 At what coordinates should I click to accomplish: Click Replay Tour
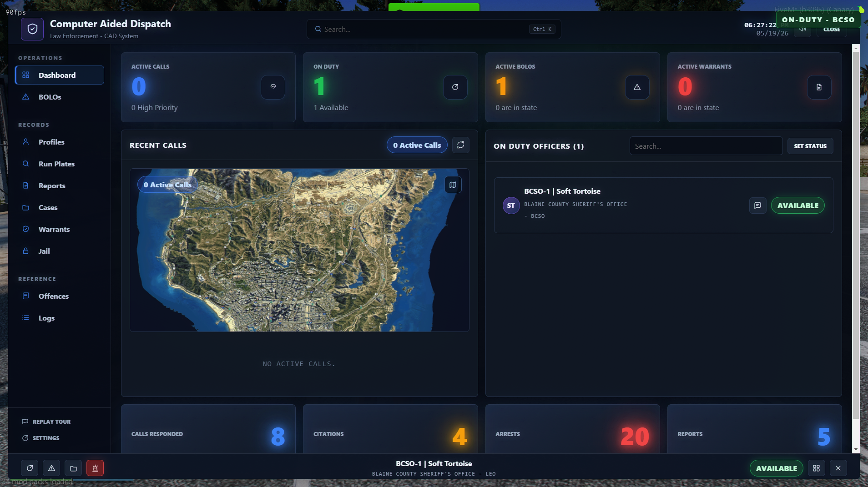tap(46, 422)
